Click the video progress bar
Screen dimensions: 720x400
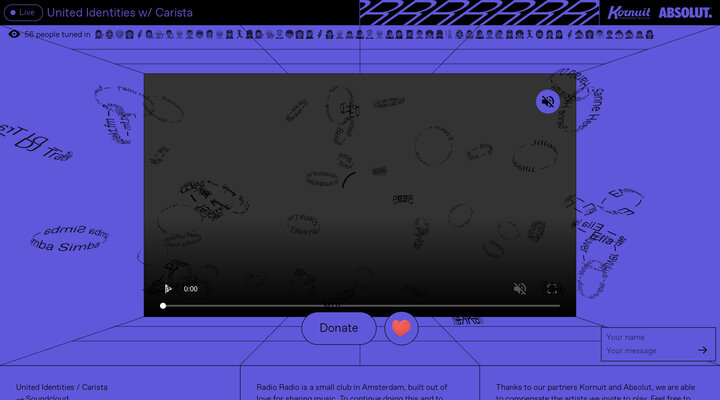(360, 306)
